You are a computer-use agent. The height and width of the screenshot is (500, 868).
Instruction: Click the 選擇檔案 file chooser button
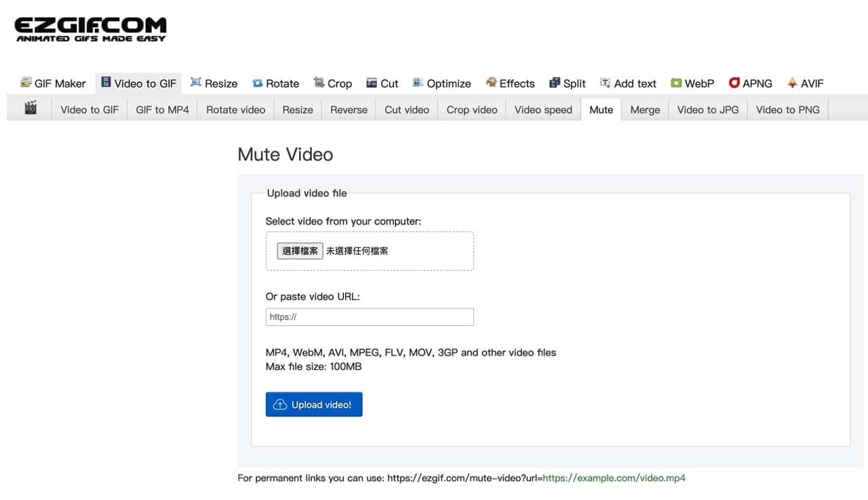[x=300, y=251]
